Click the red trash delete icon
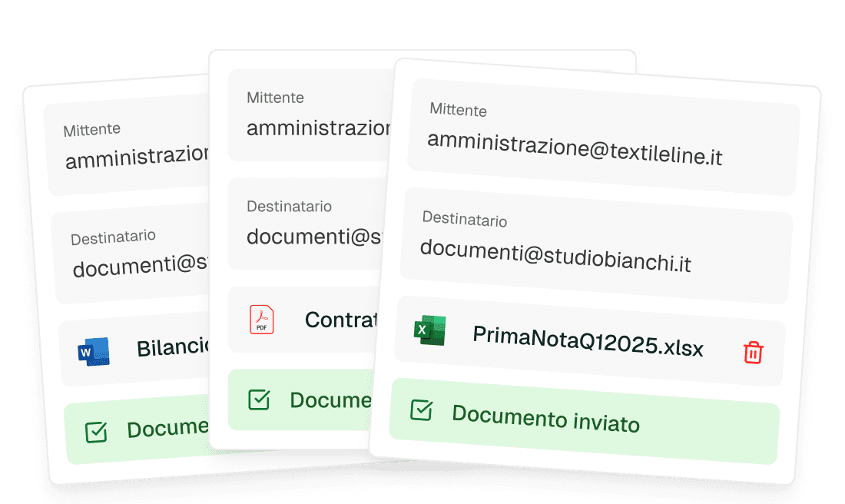This screenshot has height=504, width=845. click(753, 353)
